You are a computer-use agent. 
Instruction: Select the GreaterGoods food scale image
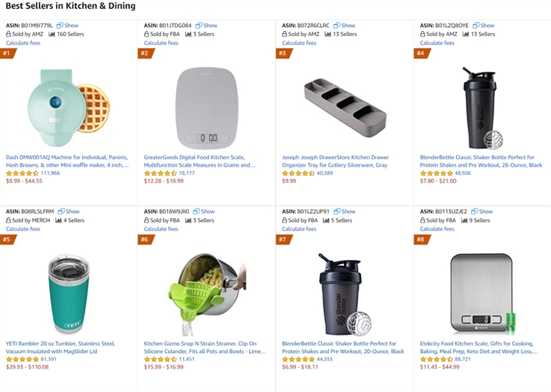point(208,106)
